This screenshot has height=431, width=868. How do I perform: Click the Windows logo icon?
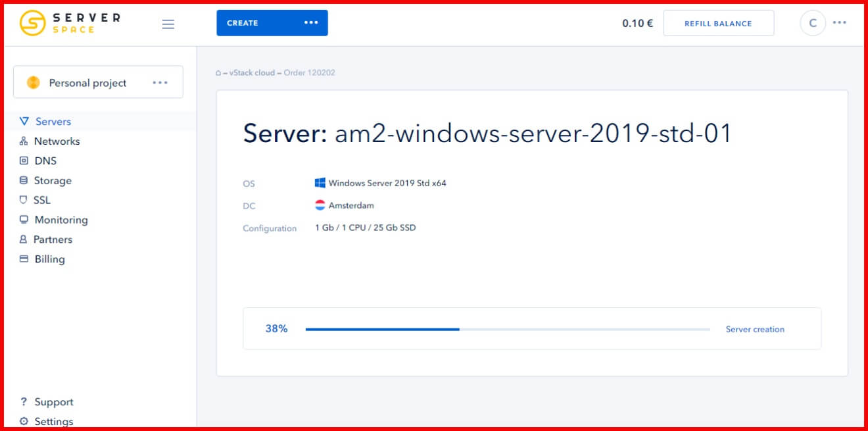pos(320,183)
